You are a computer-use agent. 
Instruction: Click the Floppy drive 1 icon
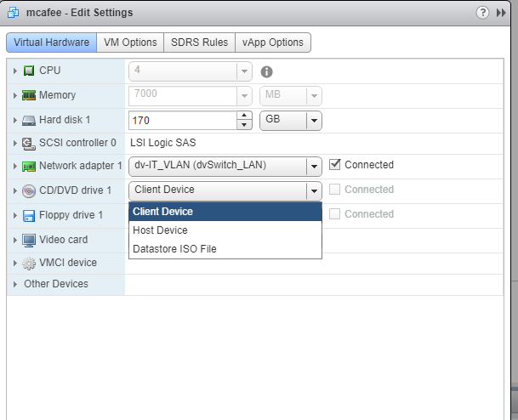(29, 216)
